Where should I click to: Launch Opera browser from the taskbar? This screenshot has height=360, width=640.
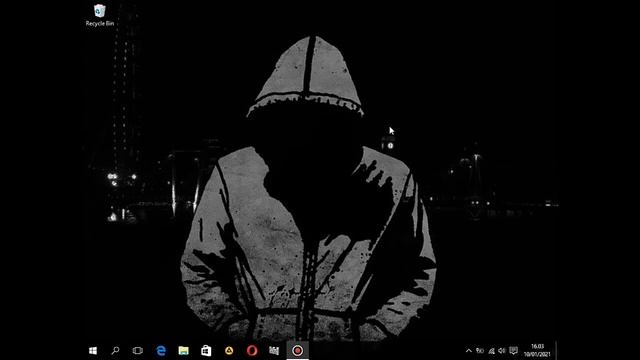[252, 351]
